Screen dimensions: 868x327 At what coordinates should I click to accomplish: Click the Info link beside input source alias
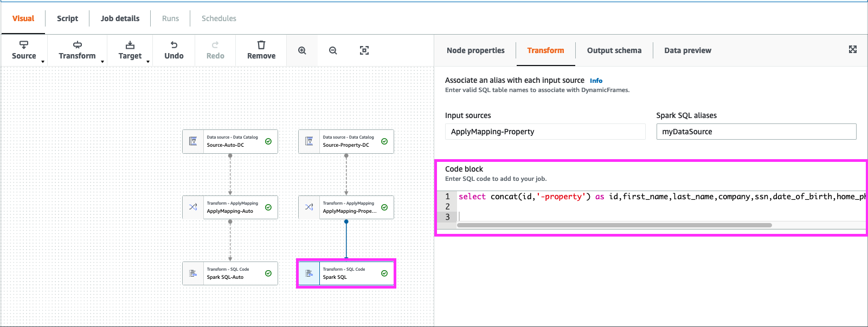pos(596,81)
